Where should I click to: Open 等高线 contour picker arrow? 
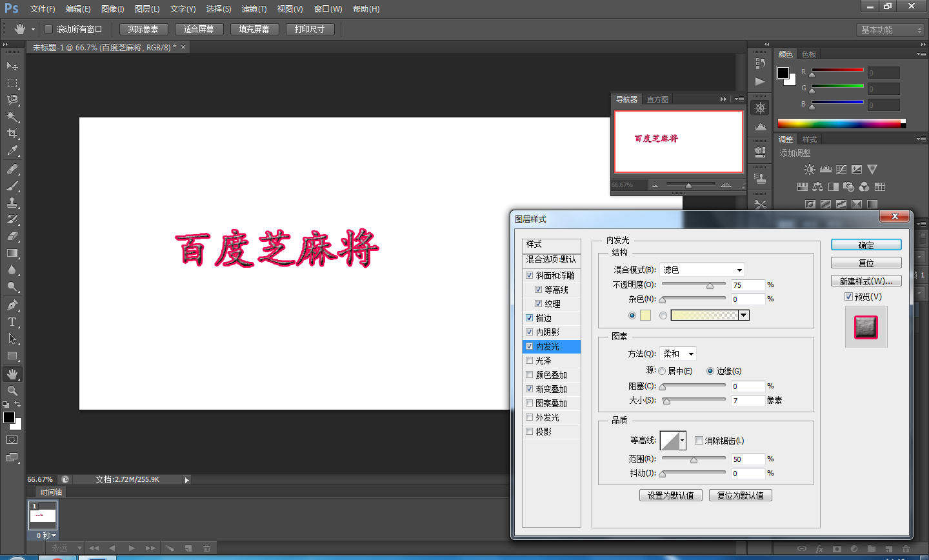[683, 441]
